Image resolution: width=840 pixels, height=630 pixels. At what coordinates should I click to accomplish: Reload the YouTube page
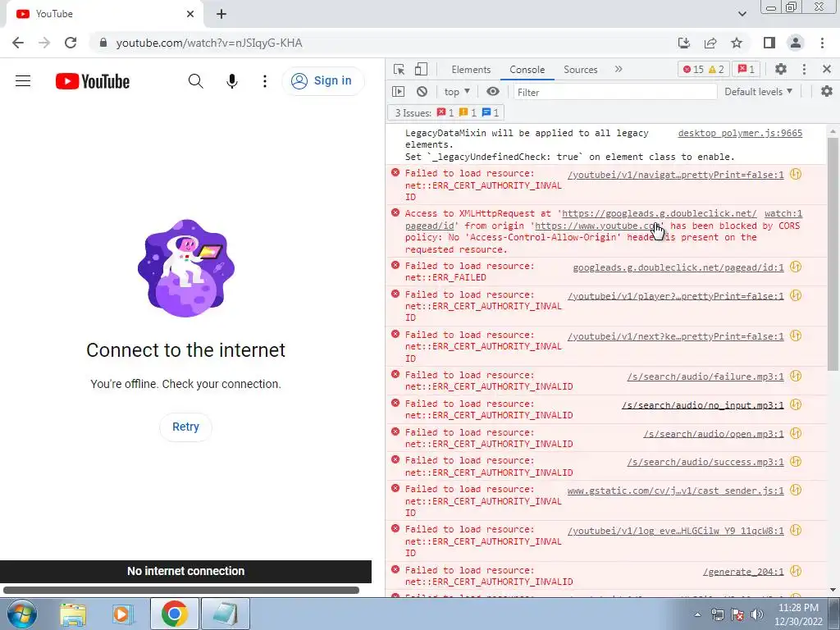point(71,43)
